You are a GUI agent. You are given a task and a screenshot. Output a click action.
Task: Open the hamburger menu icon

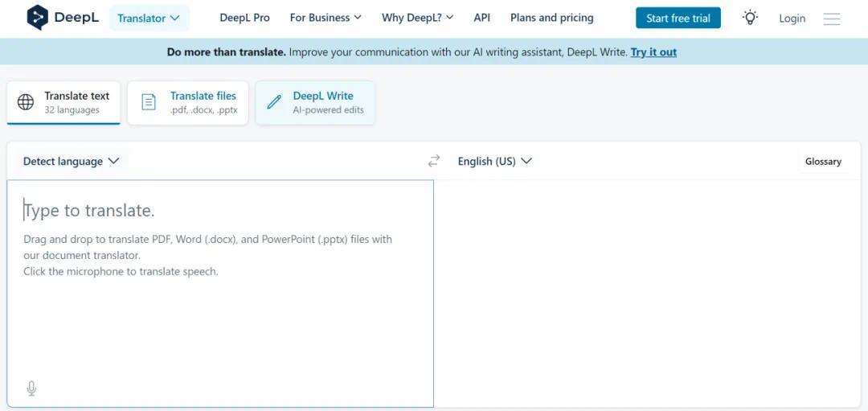coord(832,18)
